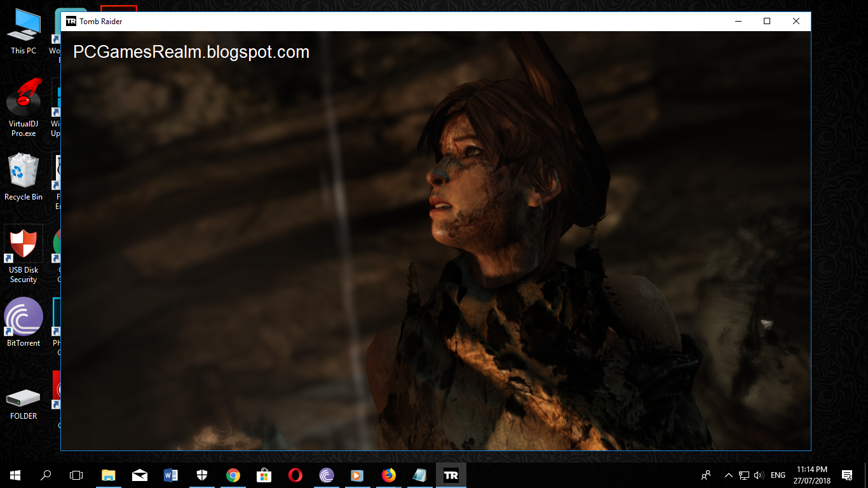Select This PC desktop icon
868x488 pixels.
pyautogui.click(x=24, y=32)
